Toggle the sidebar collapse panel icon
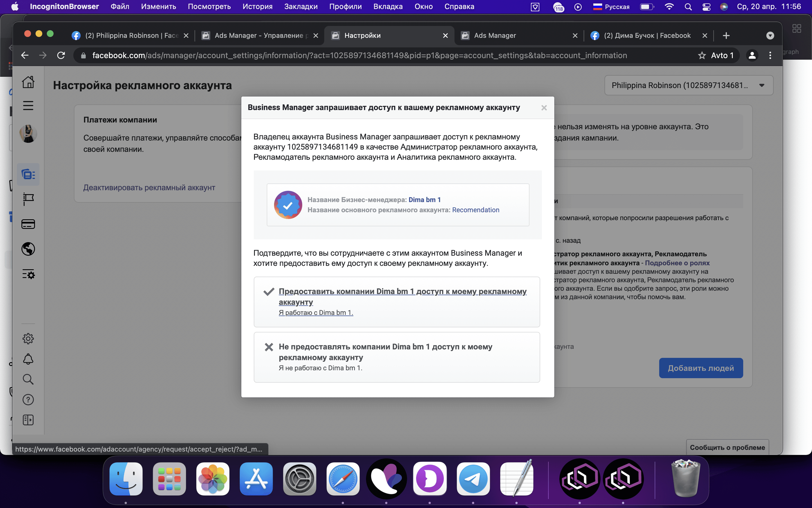The height and width of the screenshot is (508, 812). (x=28, y=420)
